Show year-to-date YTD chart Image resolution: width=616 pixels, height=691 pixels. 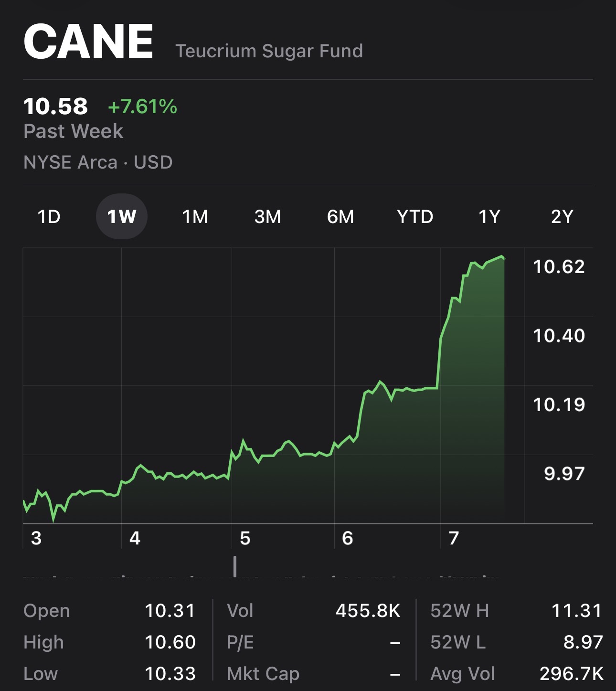415,217
